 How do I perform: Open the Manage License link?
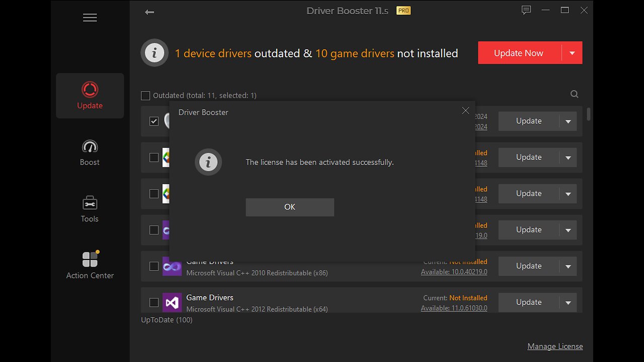coord(555,346)
